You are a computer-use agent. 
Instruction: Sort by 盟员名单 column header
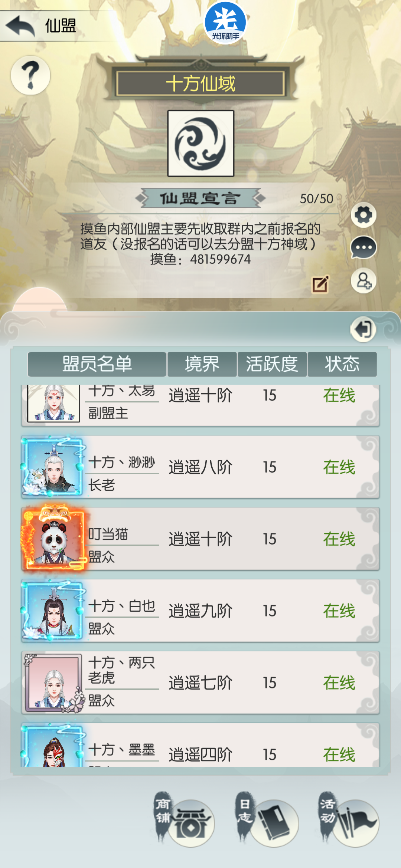click(97, 364)
